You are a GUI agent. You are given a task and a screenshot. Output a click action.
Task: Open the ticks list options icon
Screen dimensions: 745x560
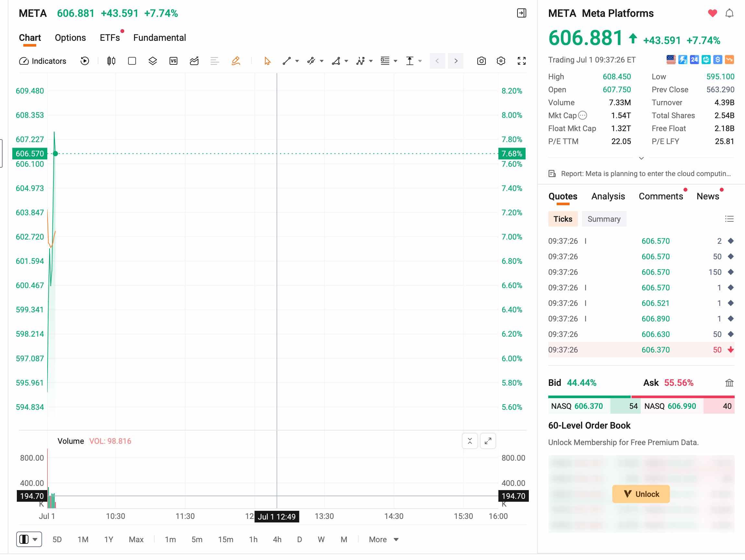729,219
